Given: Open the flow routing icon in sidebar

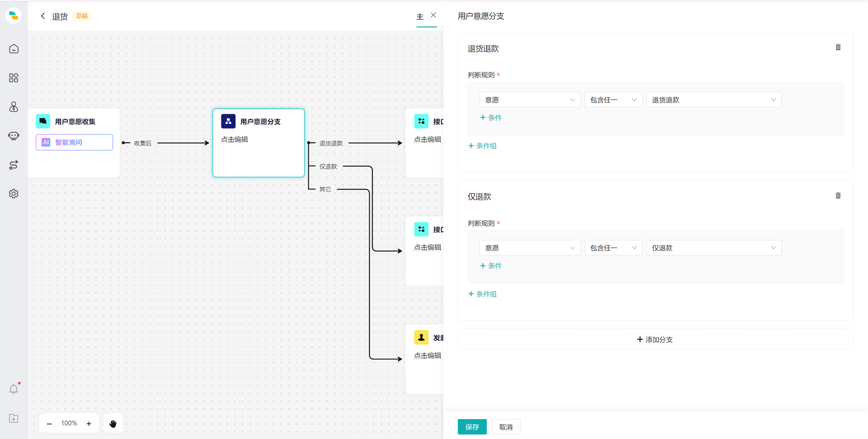Looking at the screenshot, I should (x=14, y=165).
